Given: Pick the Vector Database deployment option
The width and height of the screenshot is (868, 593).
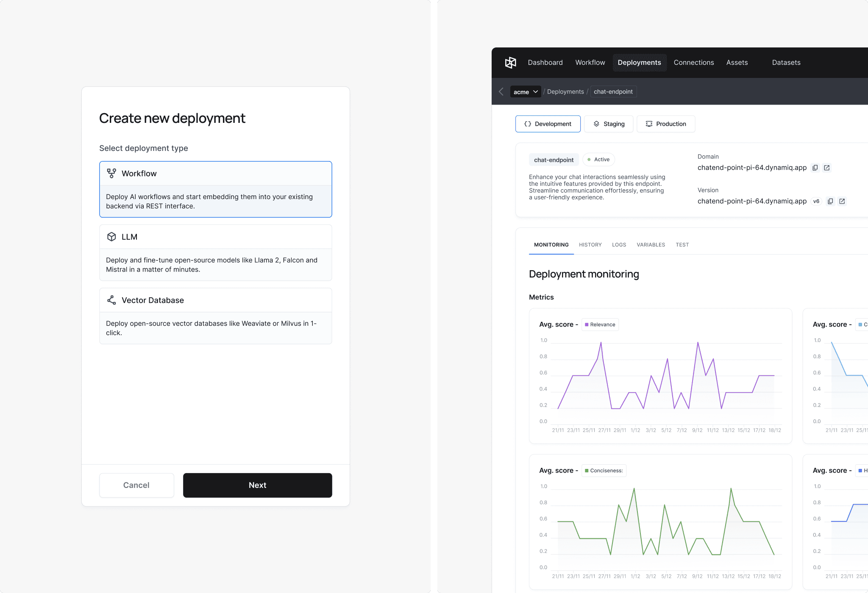Looking at the screenshot, I should tap(215, 316).
